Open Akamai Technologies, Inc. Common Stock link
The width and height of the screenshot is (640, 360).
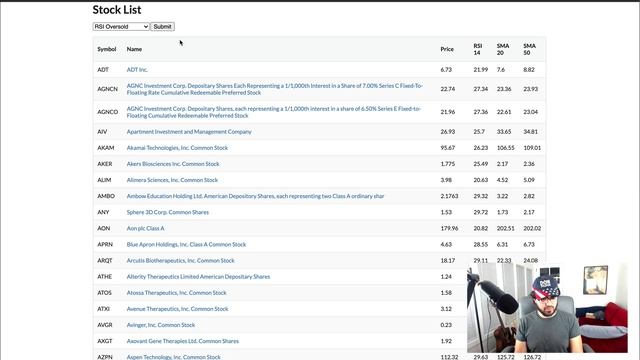pyautogui.click(x=177, y=148)
